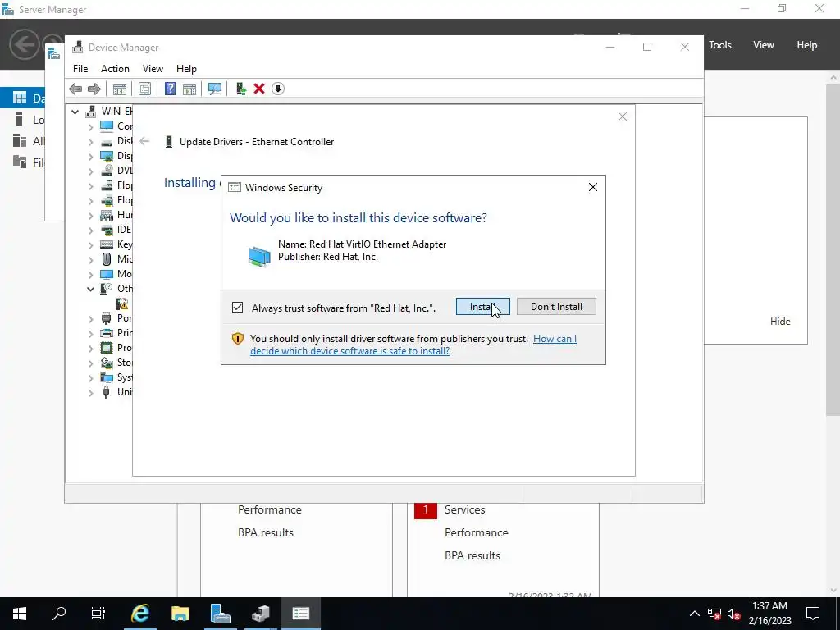The width and height of the screenshot is (840, 630).
Task: Expand Ports category node
Action: [90, 319]
